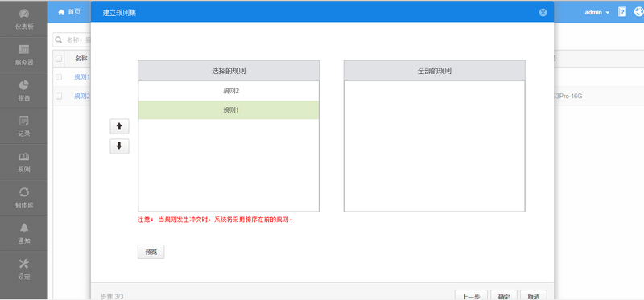Click the search magnifier icon

(59, 39)
